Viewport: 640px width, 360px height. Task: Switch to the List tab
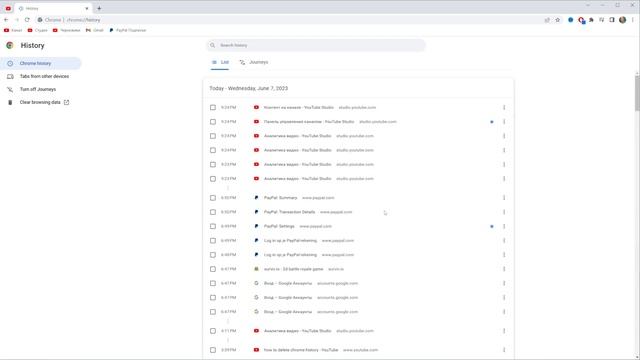click(x=220, y=62)
